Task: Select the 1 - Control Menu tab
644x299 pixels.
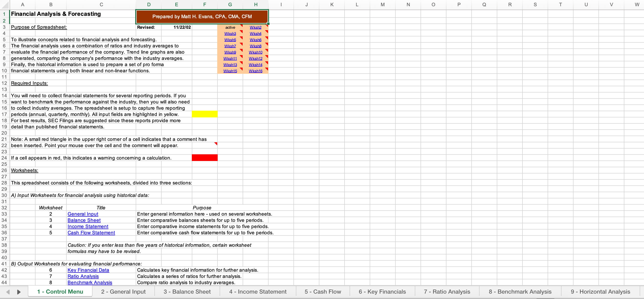Action: (x=60, y=292)
